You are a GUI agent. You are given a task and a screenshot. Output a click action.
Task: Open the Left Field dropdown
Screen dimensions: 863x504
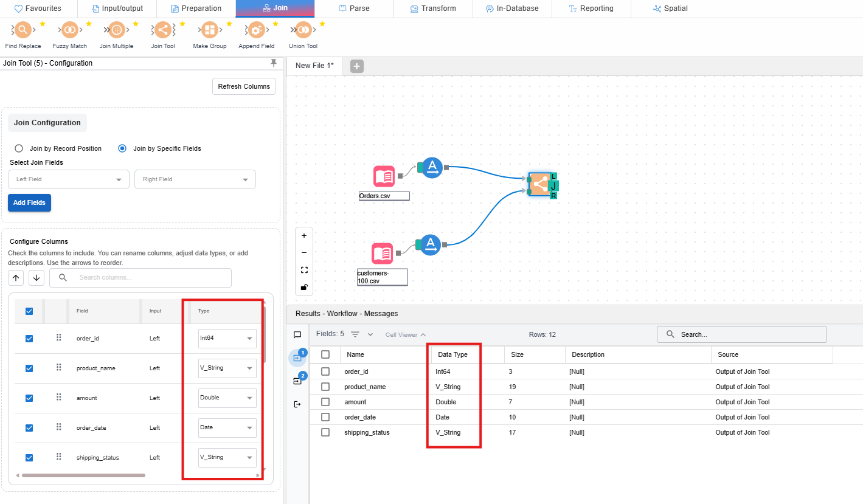pyautogui.click(x=69, y=179)
